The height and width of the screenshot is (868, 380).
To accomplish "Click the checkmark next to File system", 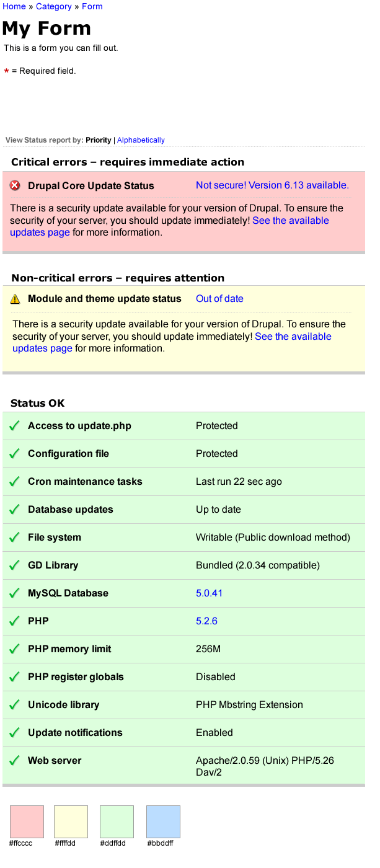I will 14,538.
